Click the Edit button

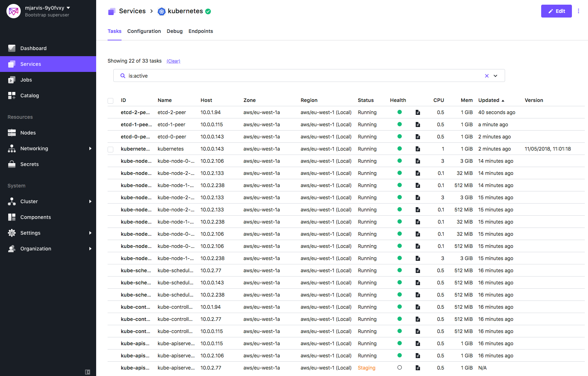556,11
